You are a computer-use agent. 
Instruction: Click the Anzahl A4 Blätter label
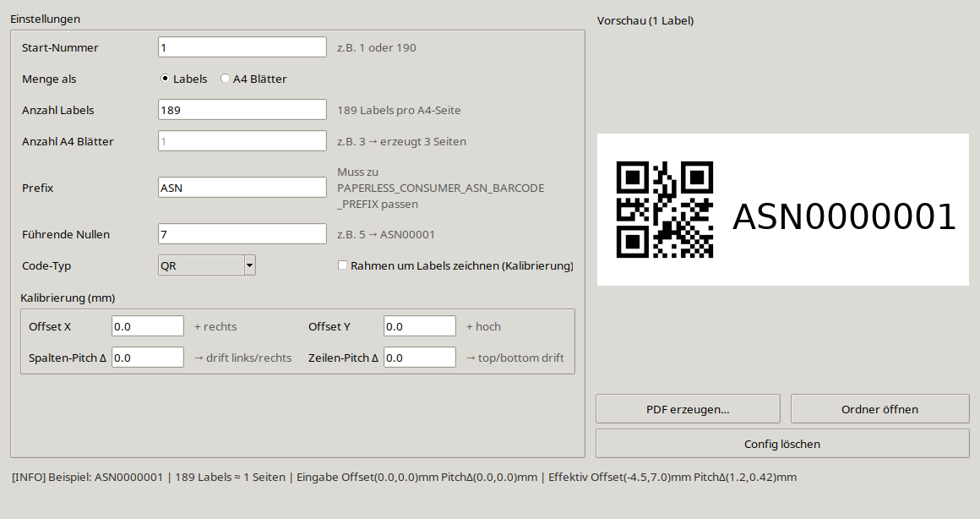(x=68, y=141)
